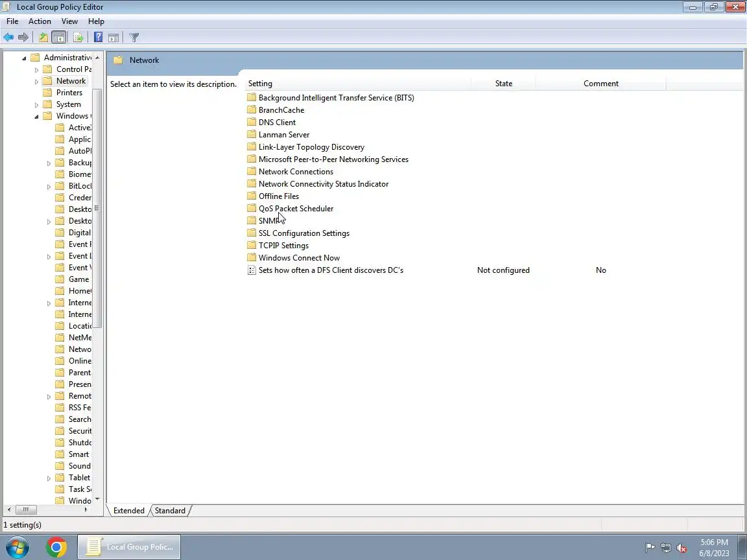The width and height of the screenshot is (747, 560).
Task: Click the Back arrow toolbar icon
Action: pyautogui.click(x=8, y=37)
